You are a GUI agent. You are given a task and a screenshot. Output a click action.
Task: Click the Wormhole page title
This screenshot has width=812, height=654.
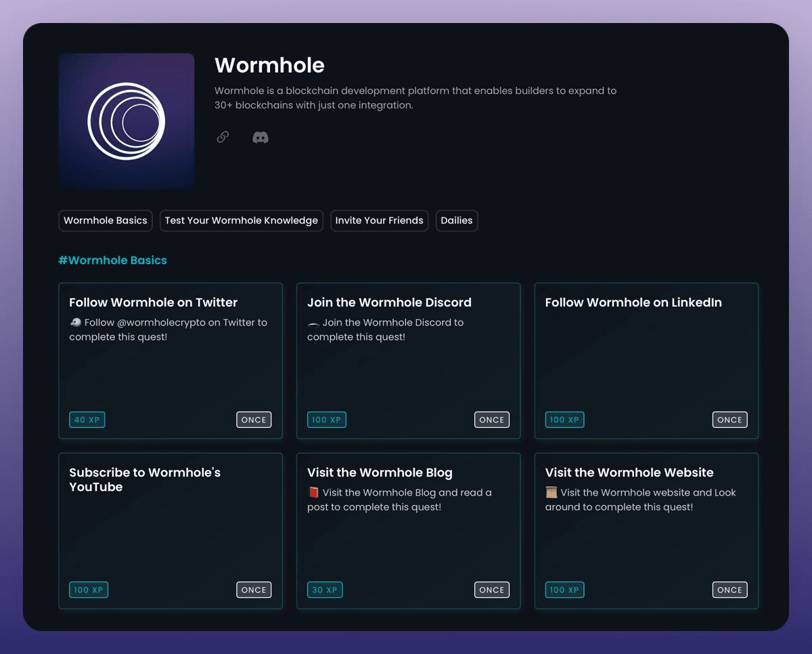click(269, 65)
